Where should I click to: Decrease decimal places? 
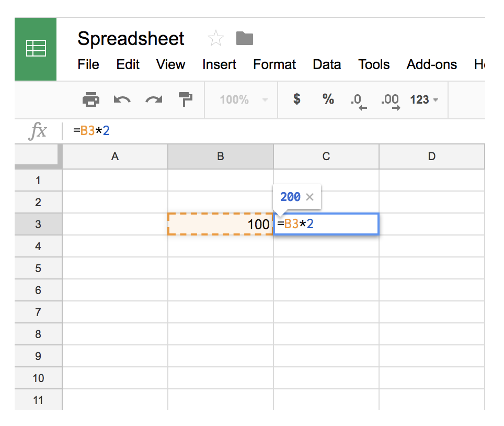359,100
